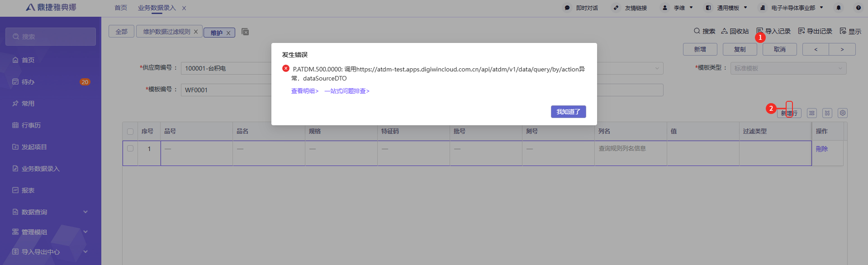The height and width of the screenshot is (265, 868).
Task: Open 发起项目 sidebar item
Action: click(x=34, y=147)
